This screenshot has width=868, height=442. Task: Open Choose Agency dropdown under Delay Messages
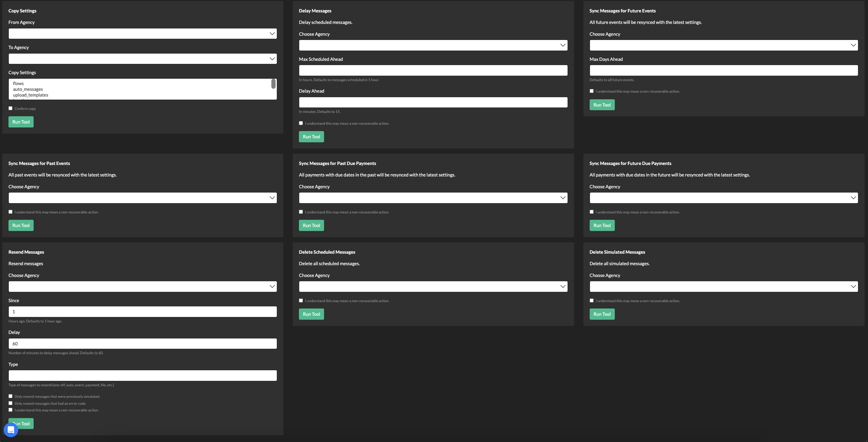click(x=433, y=45)
